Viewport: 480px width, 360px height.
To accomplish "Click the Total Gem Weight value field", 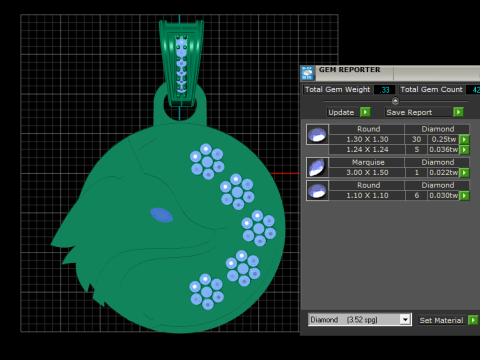I will click(x=384, y=90).
